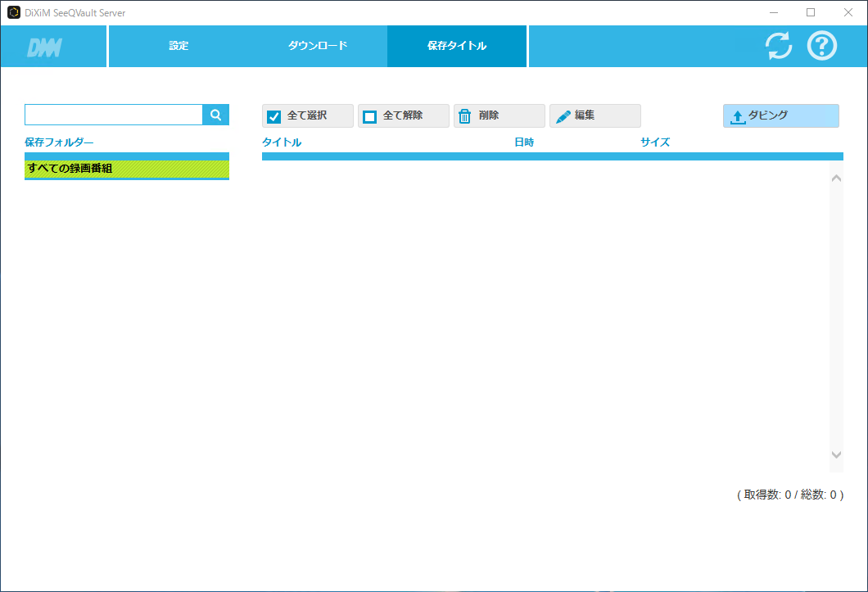Viewport: 868px width, 592px height.
Task: Click the magnifying glass search icon
Action: (x=215, y=115)
